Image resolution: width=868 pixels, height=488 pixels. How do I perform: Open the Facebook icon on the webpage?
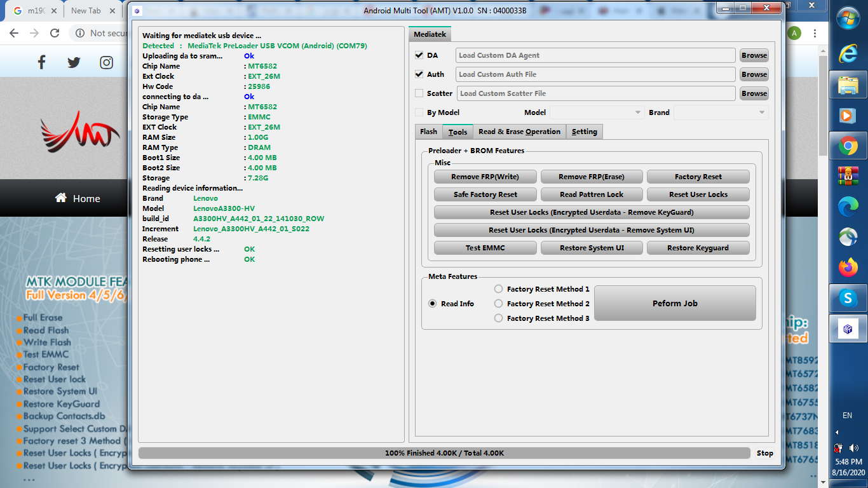pos(42,62)
